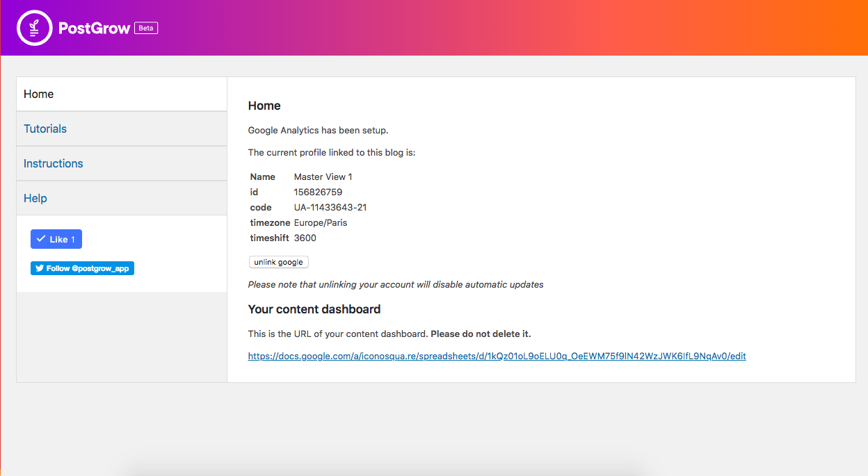868x476 pixels.
Task: Click the Facebook Like button
Action: tap(56, 239)
